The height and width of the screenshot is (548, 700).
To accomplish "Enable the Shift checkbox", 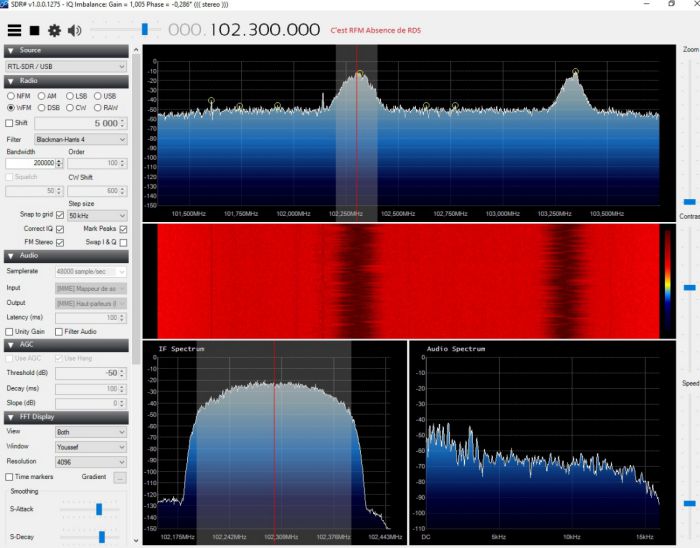I will [x=9, y=123].
